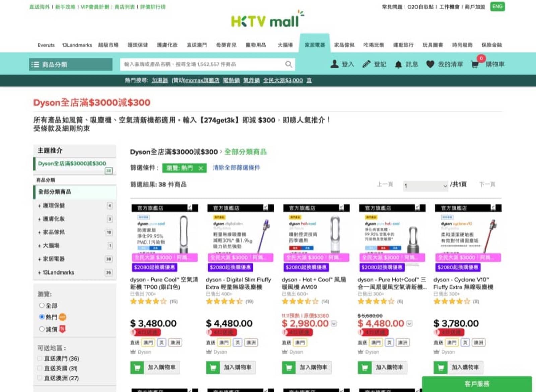Click the cart icon for Pure Hot+Cool
Image resolution: width=536 pixels, height=392 pixels.
(364, 367)
